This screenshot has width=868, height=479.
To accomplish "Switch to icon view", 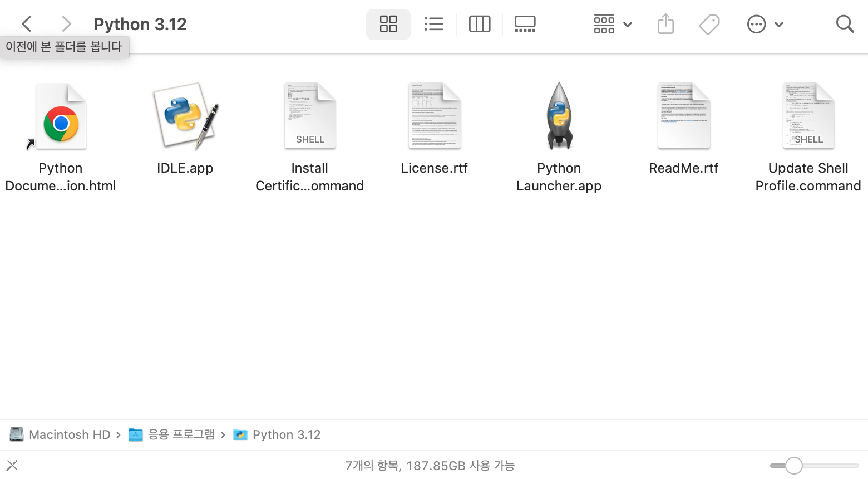I will point(388,24).
